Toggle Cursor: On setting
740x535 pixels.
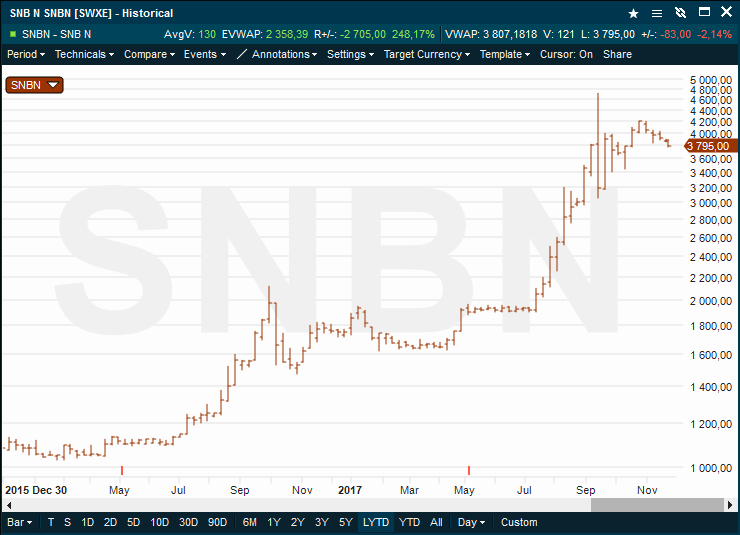click(x=566, y=54)
